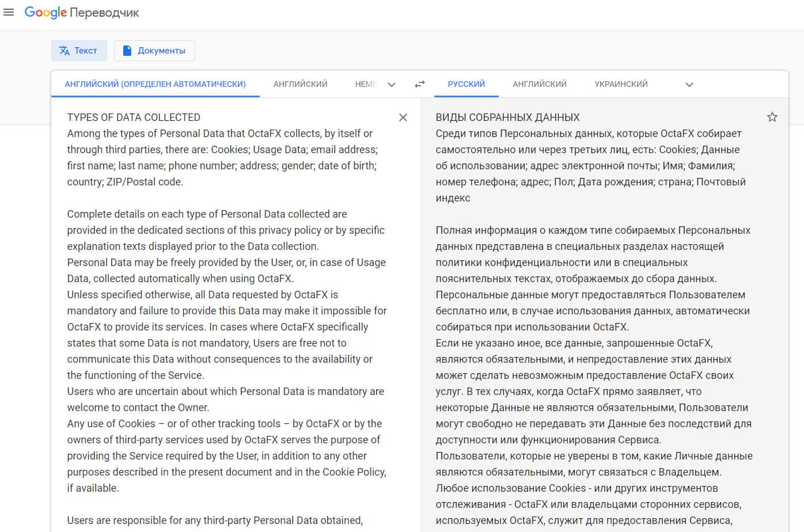Click the translated line starting 'Пользователи, которые не уверены'

pos(594,456)
